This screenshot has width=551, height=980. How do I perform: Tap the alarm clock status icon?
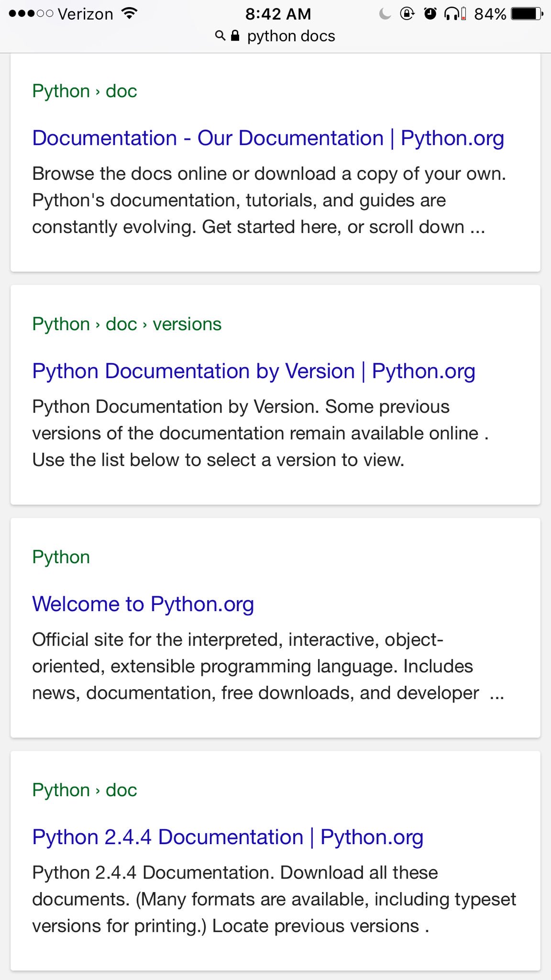[430, 14]
